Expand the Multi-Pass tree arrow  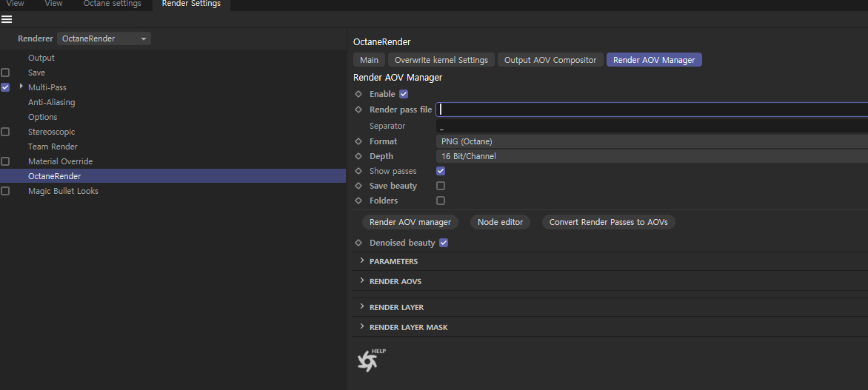click(21, 87)
